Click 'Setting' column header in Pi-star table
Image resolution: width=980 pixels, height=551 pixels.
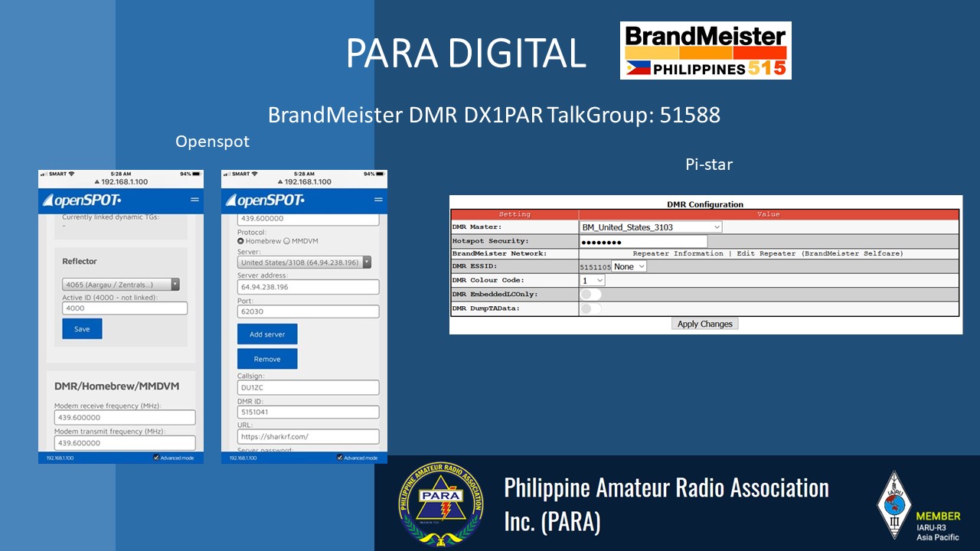(x=514, y=214)
